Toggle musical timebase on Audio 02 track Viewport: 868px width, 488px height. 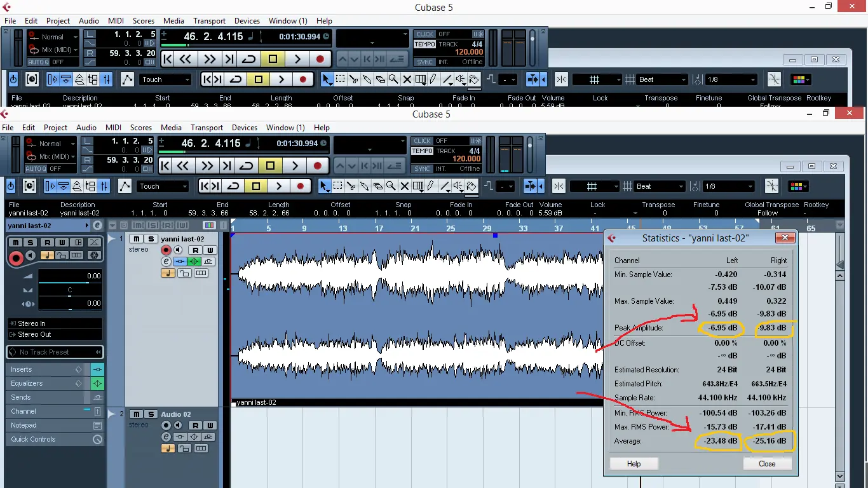[x=168, y=449]
